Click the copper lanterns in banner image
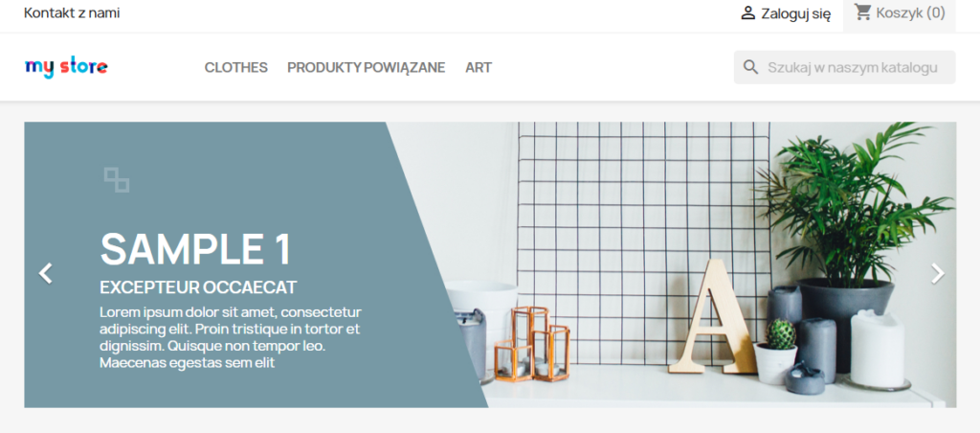This screenshot has width=980, height=433. (x=532, y=344)
